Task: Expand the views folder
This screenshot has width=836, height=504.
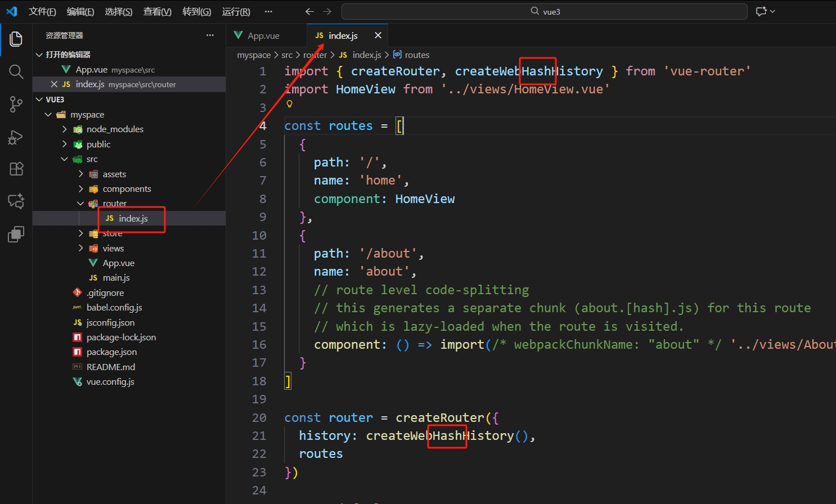Action: (x=113, y=248)
